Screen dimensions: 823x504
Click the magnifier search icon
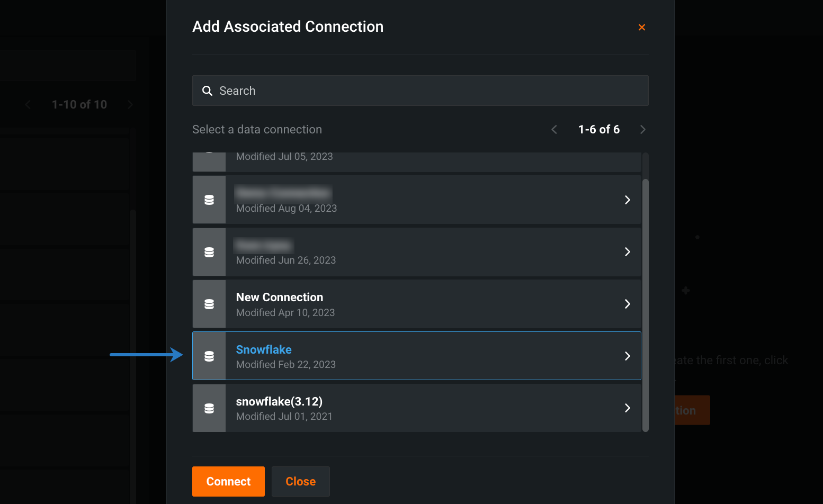[x=207, y=91]
